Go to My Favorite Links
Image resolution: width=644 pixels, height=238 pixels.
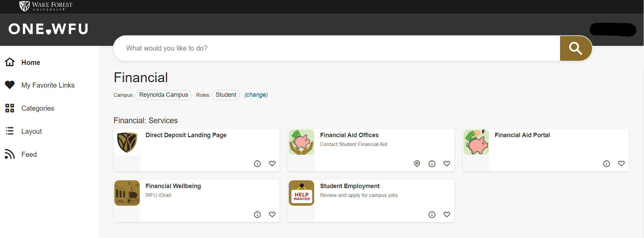click(x=48, y=85)
